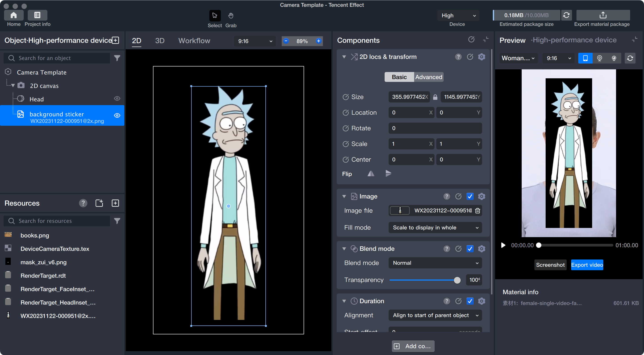Open the Fill mode dropdown
Screen dimensions: 644x355
435,228
